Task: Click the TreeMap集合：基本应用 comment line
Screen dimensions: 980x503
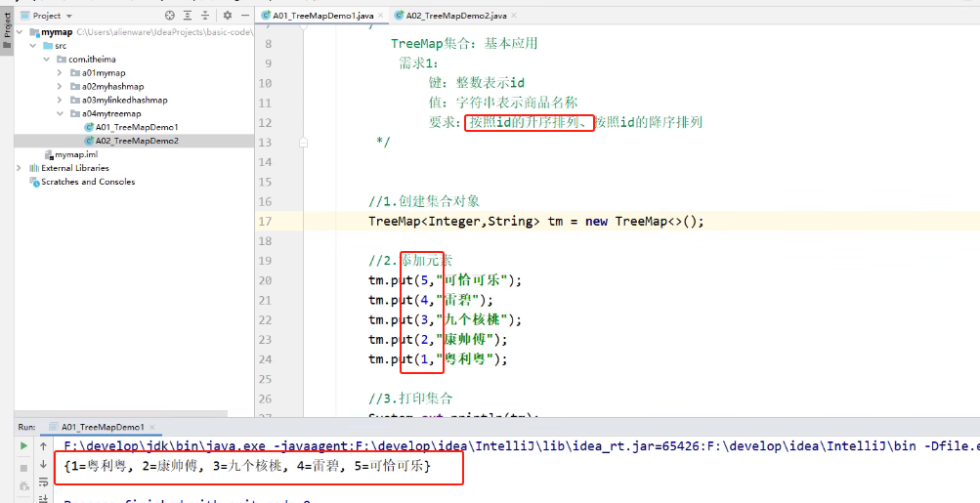Action: [464, 43]
